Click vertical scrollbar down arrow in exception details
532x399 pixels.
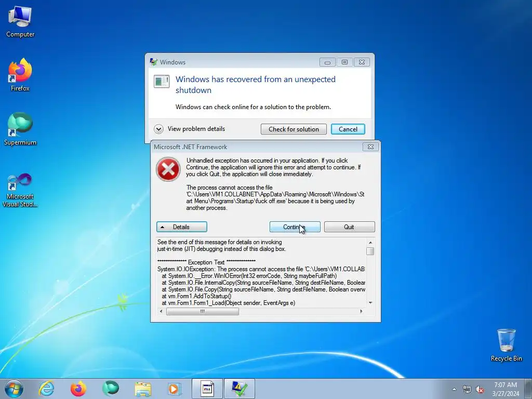(x=370, y=303)
